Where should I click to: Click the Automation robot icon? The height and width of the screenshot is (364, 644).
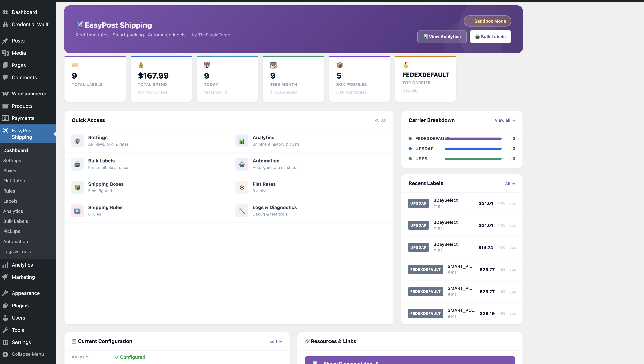tap(242, 164)
